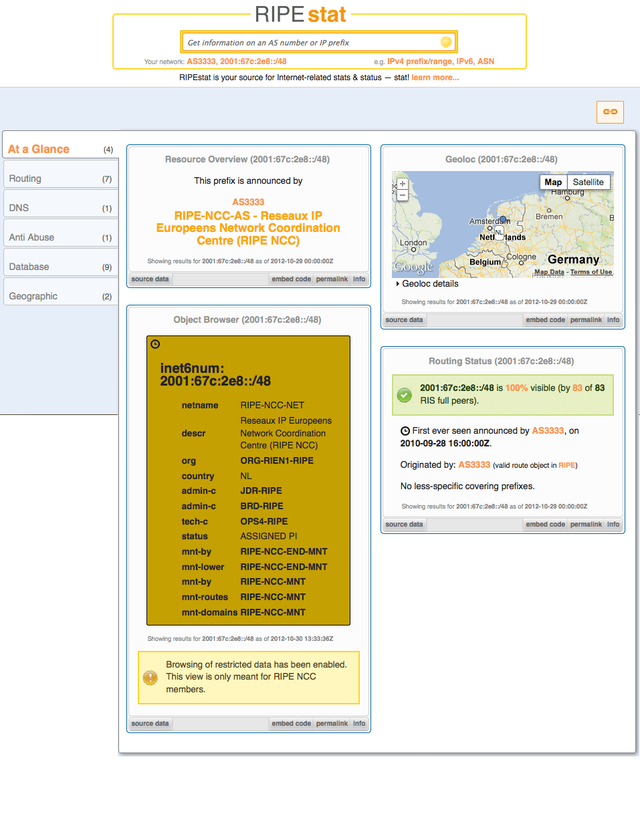The image size is (640, 830).
Task: Click the RIPE link in valid route object
Action: [566, 465]
